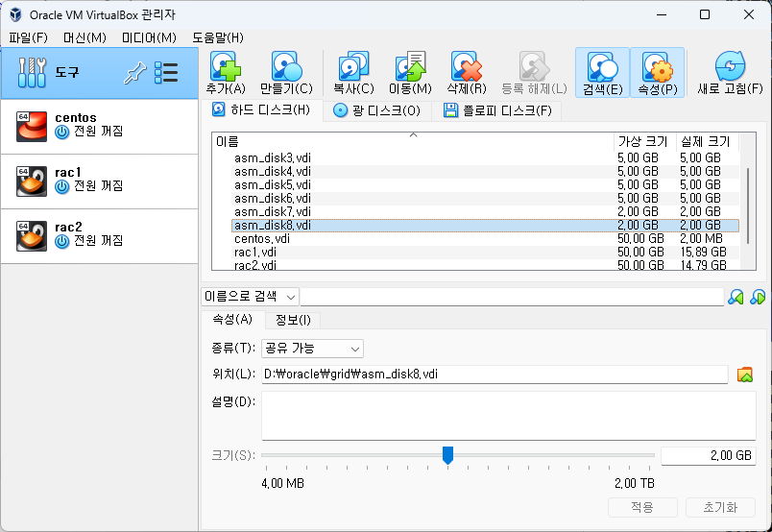The width and height of the screenshot is (772, 532).
Task: Click the Move (이동) disk icon
Action: pyautogui.click(x=410, y=66)
